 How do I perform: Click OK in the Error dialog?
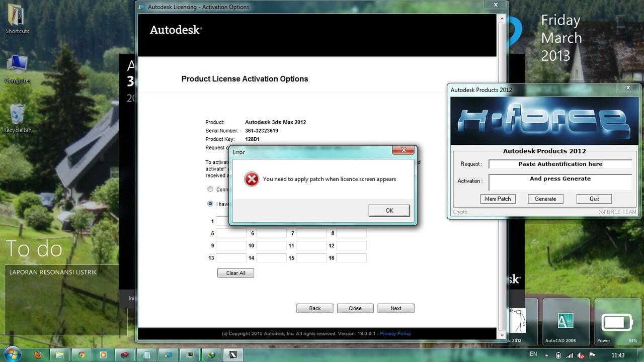click(x=389, y=211)
